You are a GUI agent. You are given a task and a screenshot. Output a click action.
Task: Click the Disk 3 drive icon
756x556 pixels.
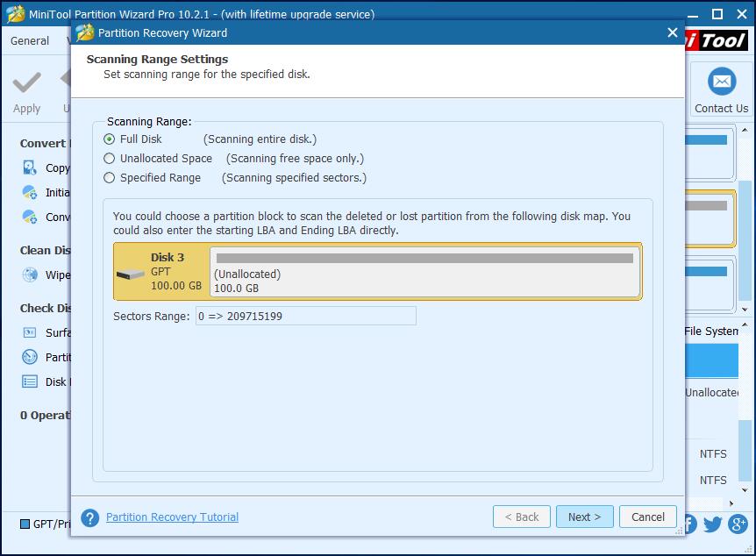pyautogui.click(x=130, y=274)
